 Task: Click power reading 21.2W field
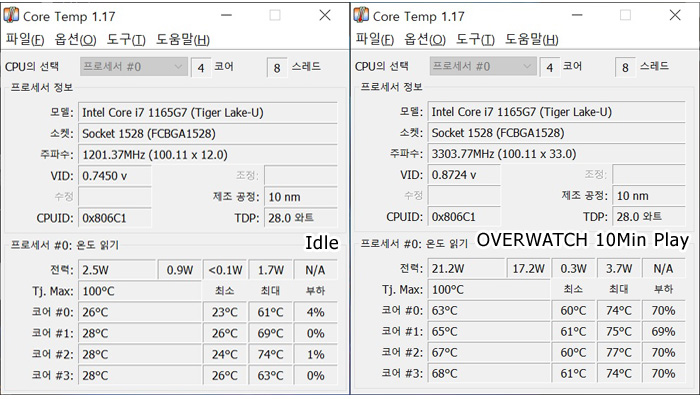coord(467,268)
